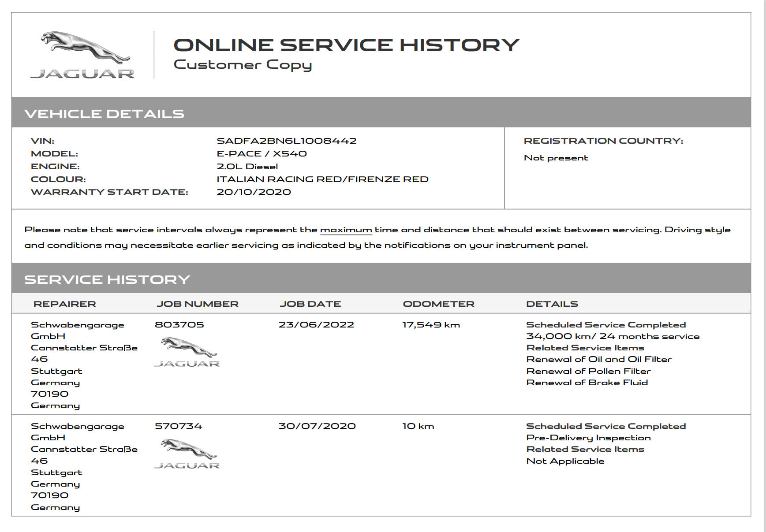The height and width of the screenshot is (532, 766).
Task: Select job number 803705
Action: (x=179, y=325)
